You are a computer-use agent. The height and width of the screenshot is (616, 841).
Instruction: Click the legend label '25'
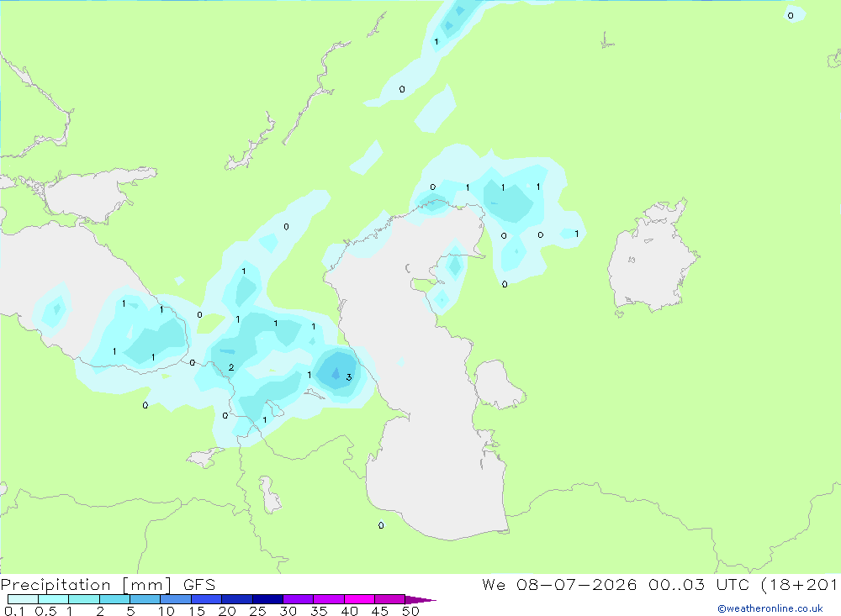click(x=258, y=611)
